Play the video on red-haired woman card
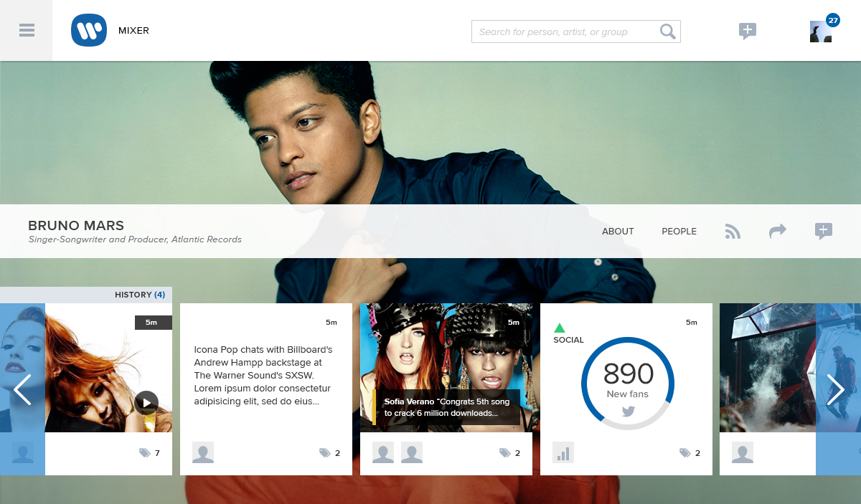Image resolution: width=861 pixels, height=504 pixels. 146,402
